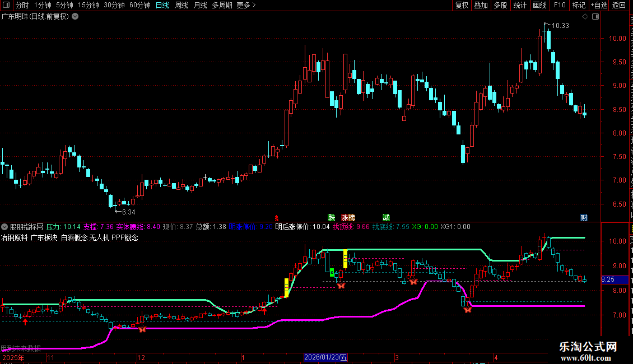
Task: Click the 标记 mark button
Action: (x=579, y=5)
